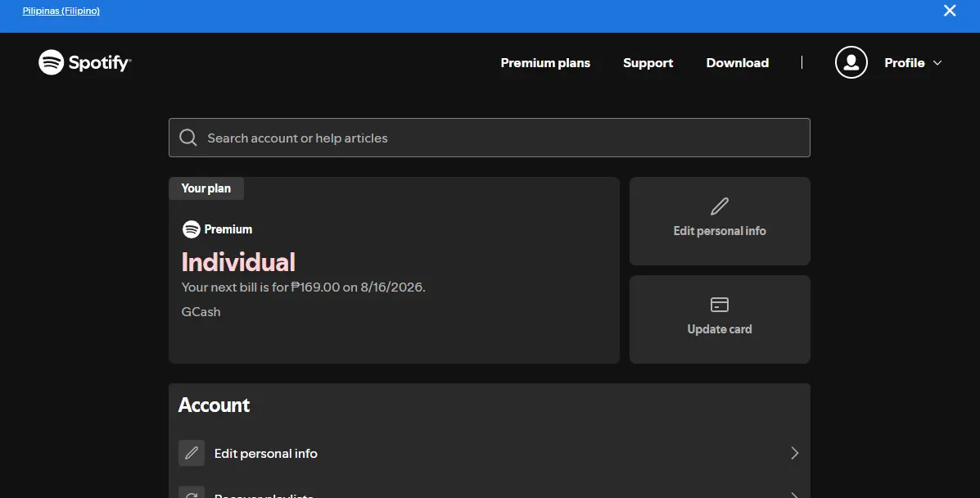This screenshot has width=980, height=498.
Task: Click the card icon above Update card
Action: pos(720,305)
